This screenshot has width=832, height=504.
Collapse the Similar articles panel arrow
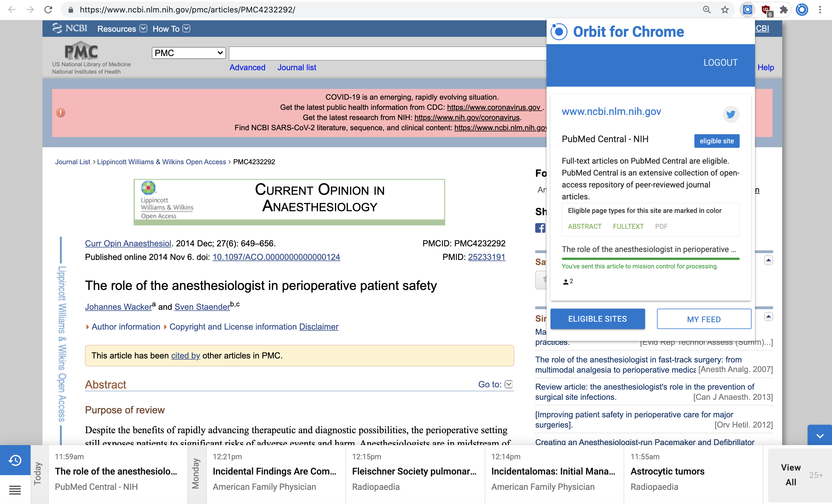[768, 317]
